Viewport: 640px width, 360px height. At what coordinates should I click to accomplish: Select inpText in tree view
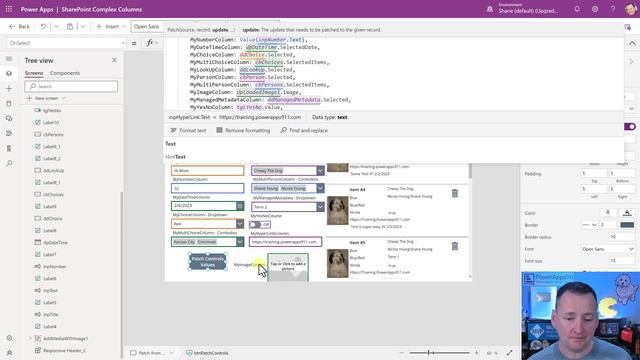coord(51,291)
